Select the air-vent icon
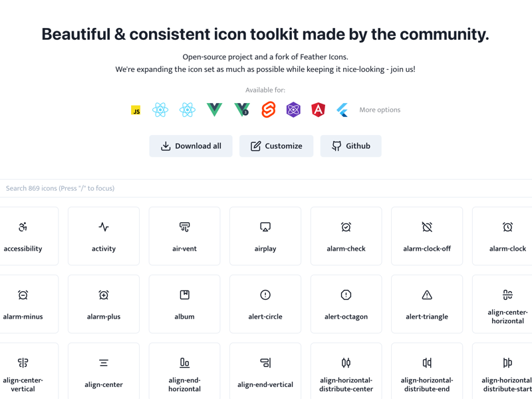This screenshot has width=532, height=399. click(184, 236)
